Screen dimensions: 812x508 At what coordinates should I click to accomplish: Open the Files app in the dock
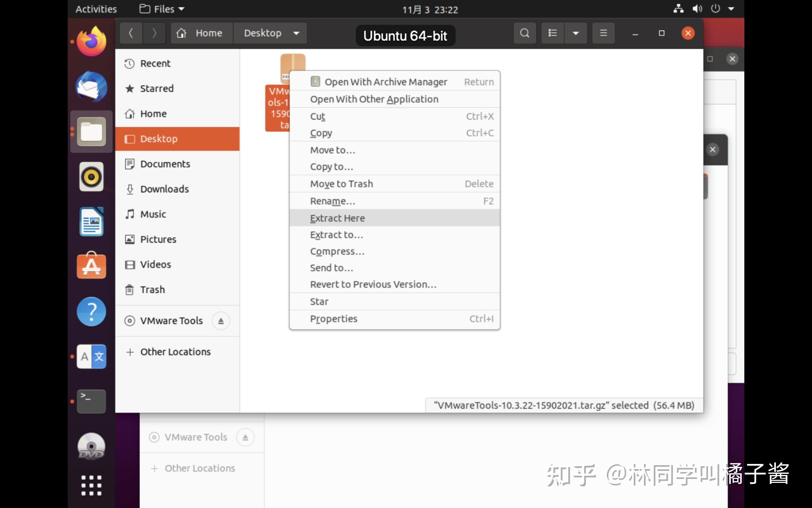click(x=91, y=132)
